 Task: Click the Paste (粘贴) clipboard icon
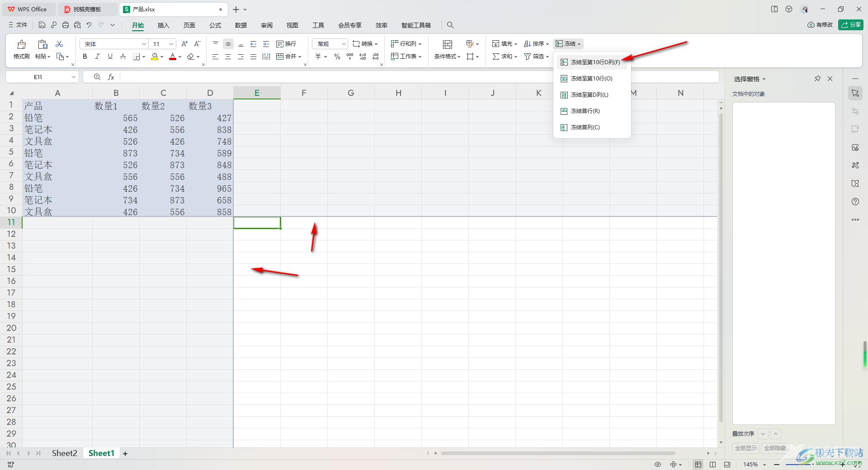pyautogui.click(x=42, y=44)
